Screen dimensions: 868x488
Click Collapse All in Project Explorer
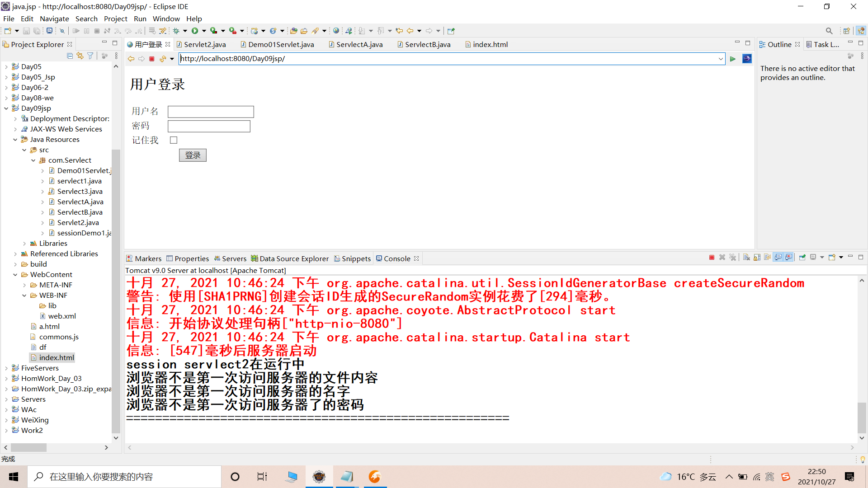pos(70,56)
